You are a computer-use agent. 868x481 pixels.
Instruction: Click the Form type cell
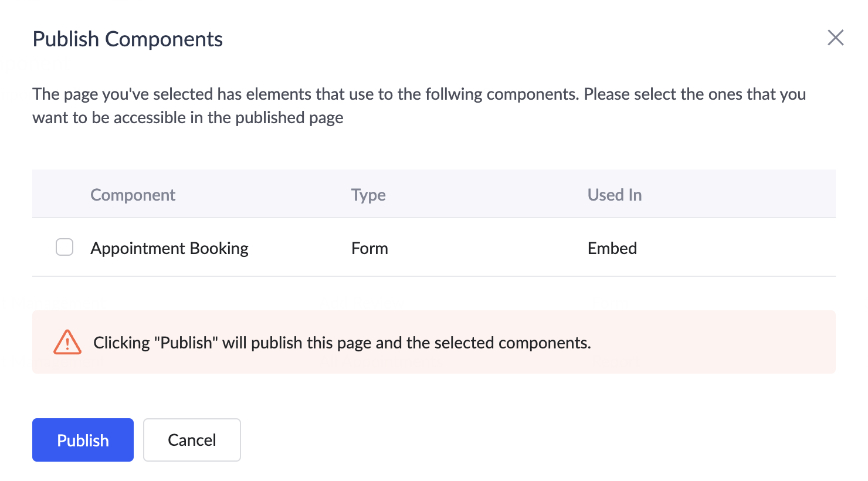point(369,248)
